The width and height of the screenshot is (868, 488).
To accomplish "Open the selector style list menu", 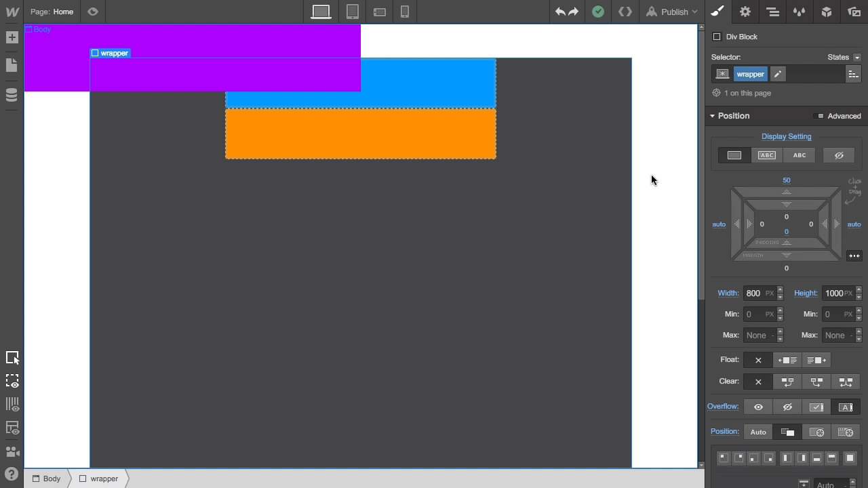I will click(x=853, y=74).
